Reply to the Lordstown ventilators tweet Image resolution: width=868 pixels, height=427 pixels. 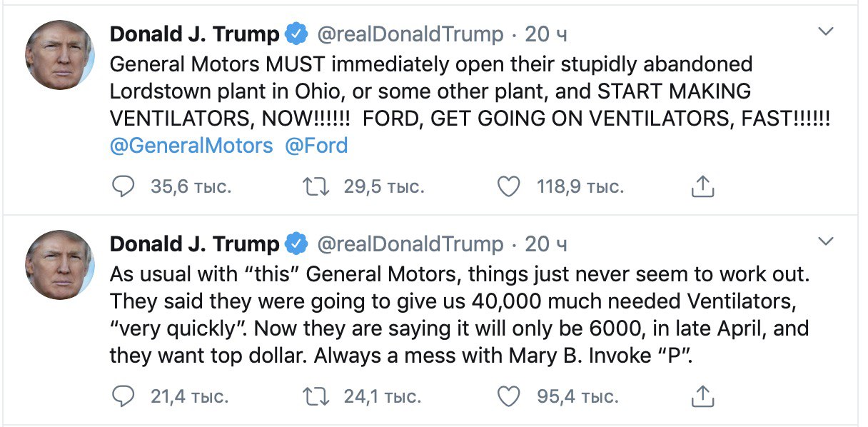(x=123, y=187)
